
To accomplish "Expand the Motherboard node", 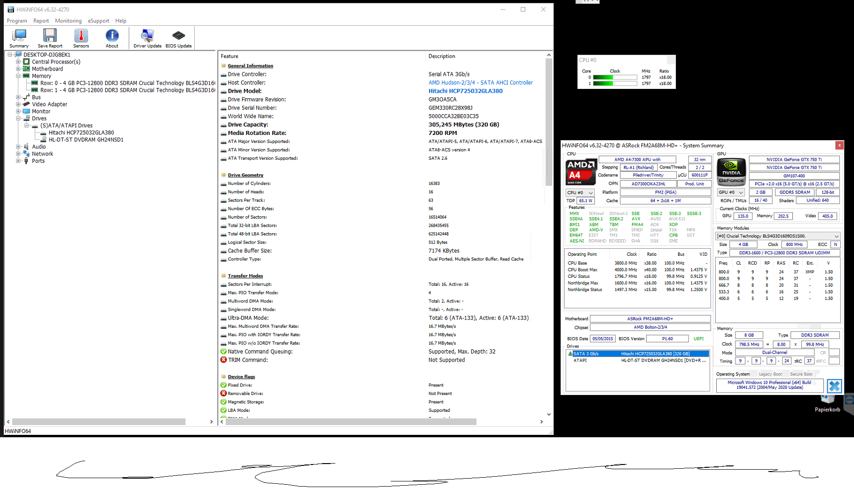I will pyautogui.click(x=18, y=69).
